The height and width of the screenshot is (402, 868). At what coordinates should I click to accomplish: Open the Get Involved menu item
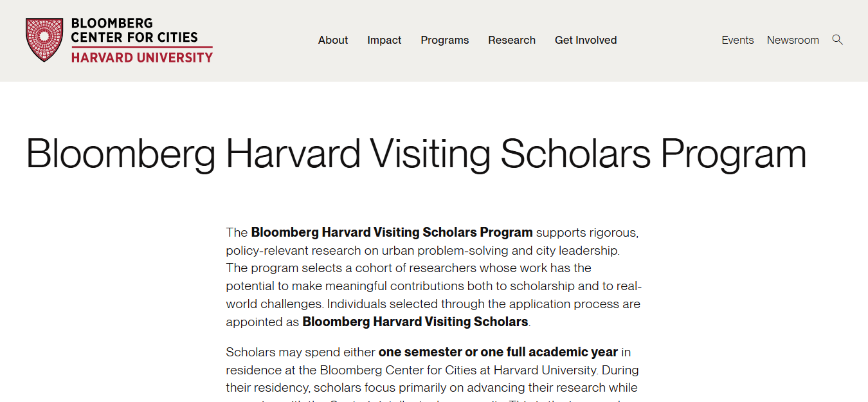[x=586, y=40]
